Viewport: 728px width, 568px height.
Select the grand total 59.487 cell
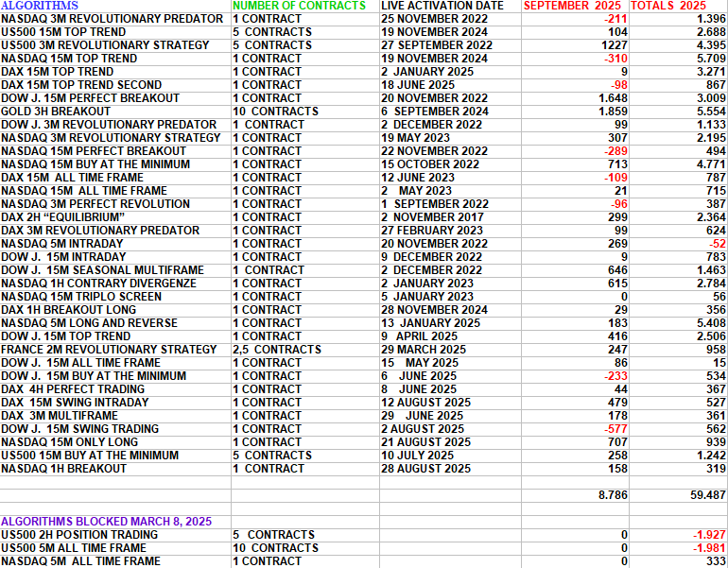707,494
